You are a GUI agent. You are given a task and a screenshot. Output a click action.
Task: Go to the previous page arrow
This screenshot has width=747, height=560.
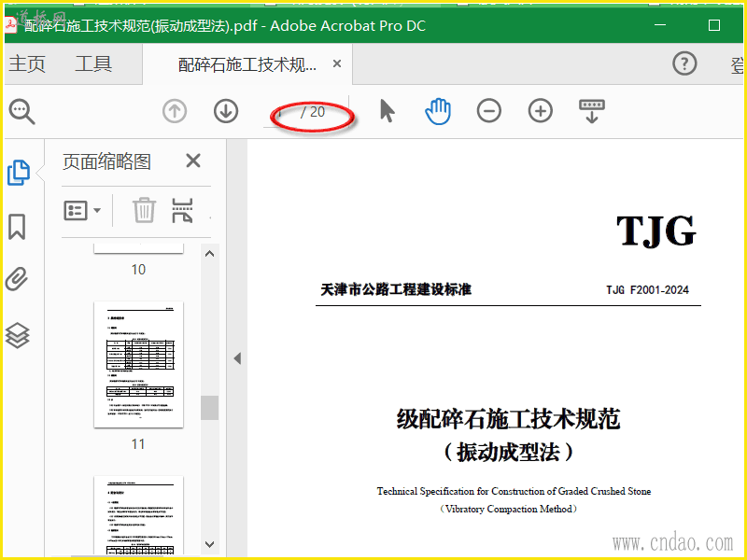coord(175,111)
